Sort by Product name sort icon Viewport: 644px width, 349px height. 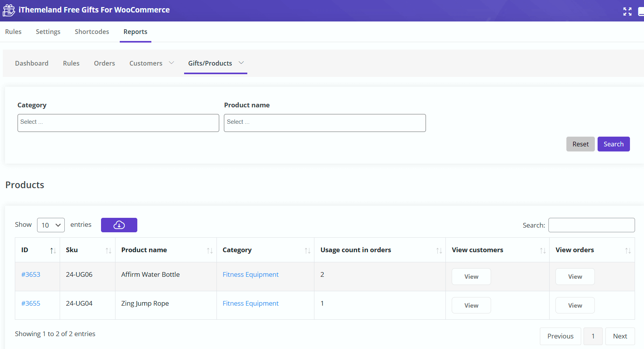[x=210, y=251]
